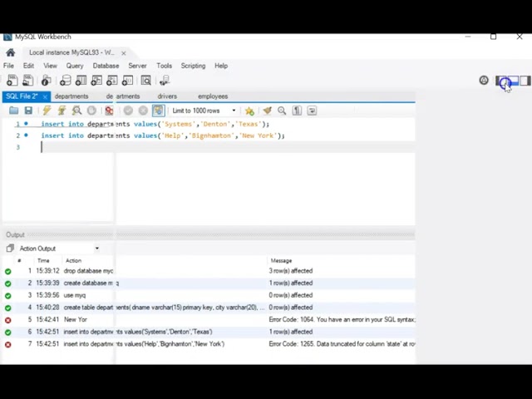The image size is (532, 399).
Task: Execute statement under cursor icon
Action: 62,111
